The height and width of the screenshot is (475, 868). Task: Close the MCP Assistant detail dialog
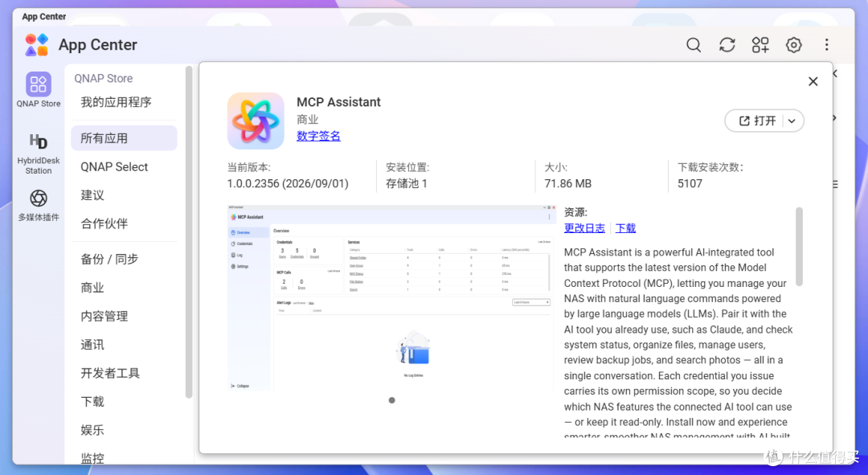pyautogui.click(x=813, y=81)
